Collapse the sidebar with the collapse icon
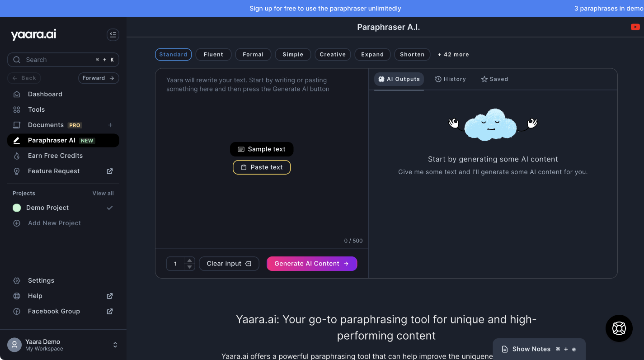The image size is (644, 360). point(113,35)
